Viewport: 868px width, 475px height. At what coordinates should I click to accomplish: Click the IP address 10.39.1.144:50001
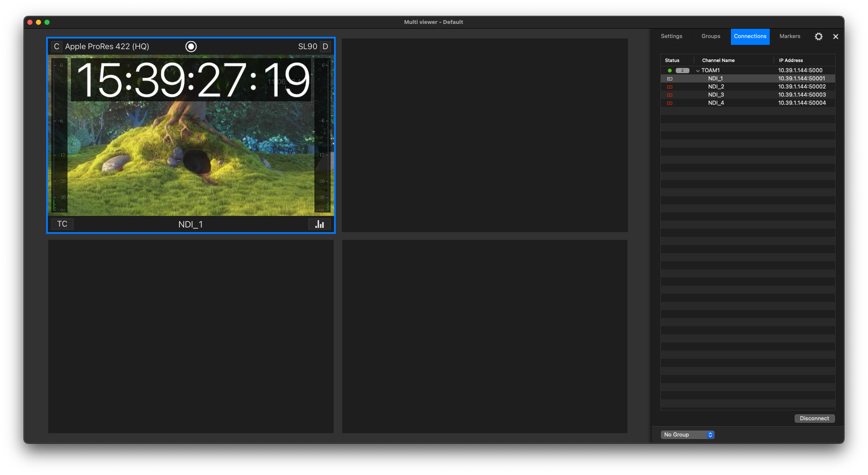pos(802,79)
